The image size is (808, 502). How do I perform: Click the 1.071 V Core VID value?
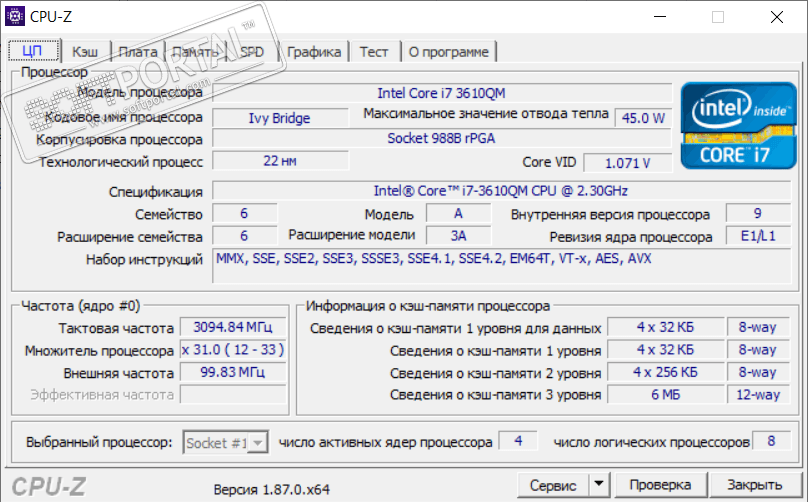coord(627,163)
